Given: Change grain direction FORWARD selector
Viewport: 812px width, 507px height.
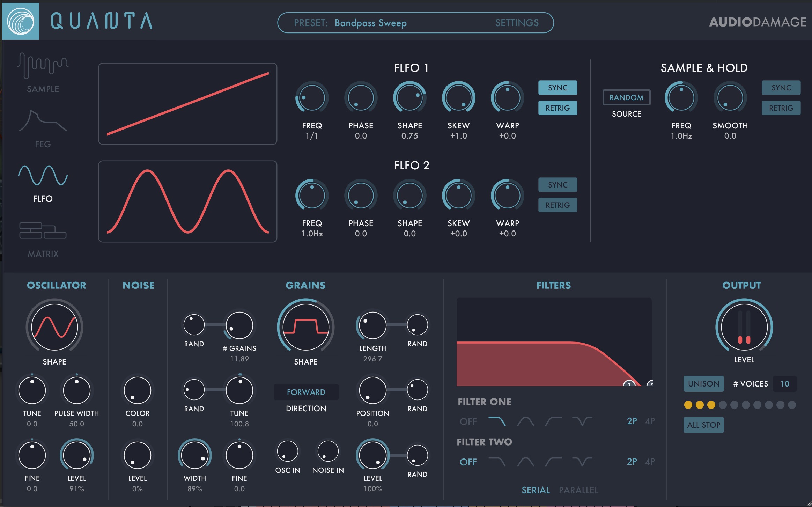Looking at the screenshot, I should [x=306, y=392].
